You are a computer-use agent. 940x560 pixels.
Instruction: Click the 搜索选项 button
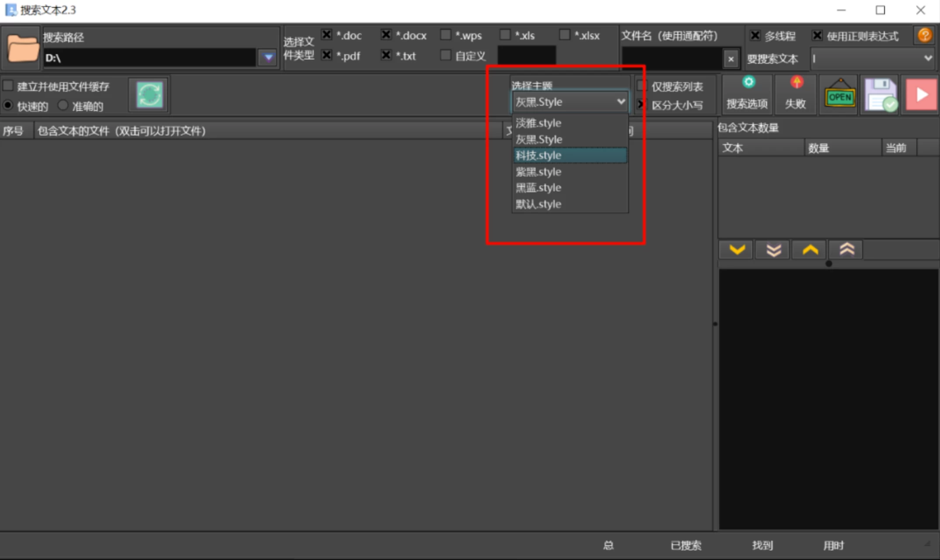tap(747, 94)
